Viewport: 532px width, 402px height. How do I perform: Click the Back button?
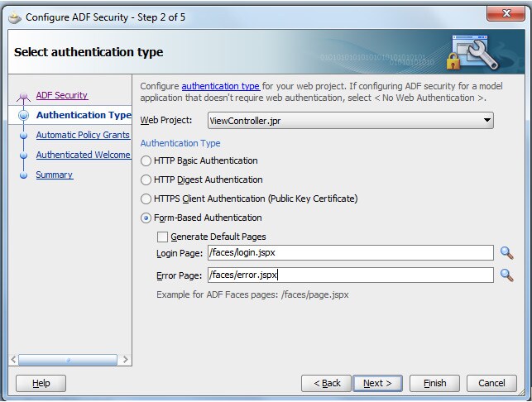tap(326, 383)
